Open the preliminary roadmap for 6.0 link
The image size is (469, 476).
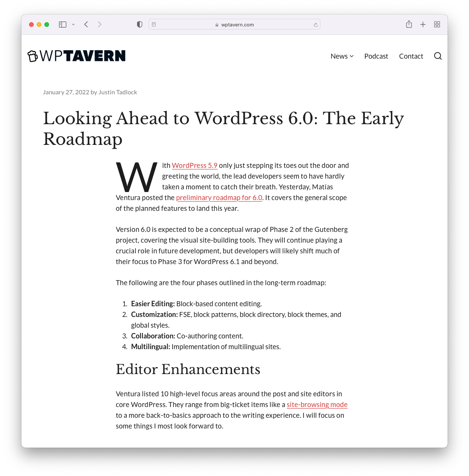[x=219, y=197]
